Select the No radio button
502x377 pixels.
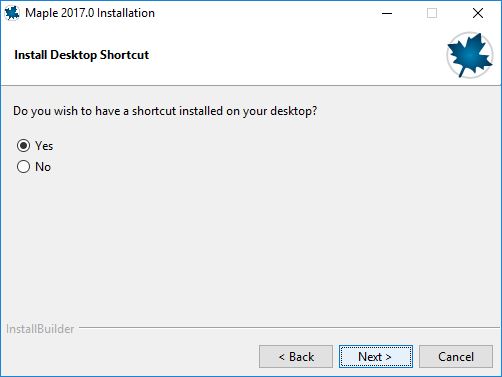coord(23,167)
